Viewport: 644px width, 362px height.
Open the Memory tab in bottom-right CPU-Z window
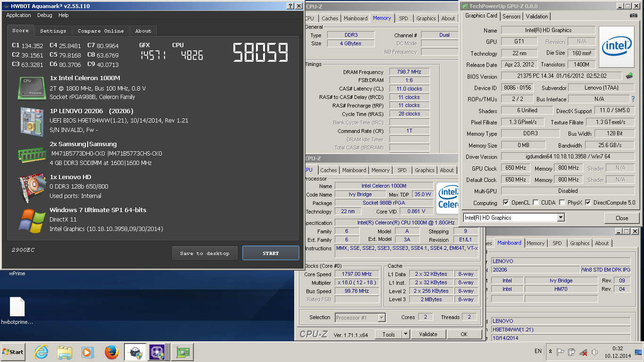(536, 243)
